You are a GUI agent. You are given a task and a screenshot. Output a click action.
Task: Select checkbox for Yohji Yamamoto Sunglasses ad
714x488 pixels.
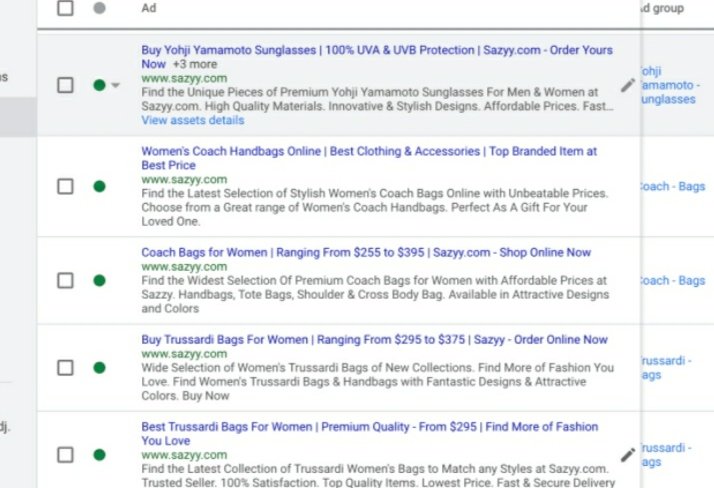pos(65,85)
